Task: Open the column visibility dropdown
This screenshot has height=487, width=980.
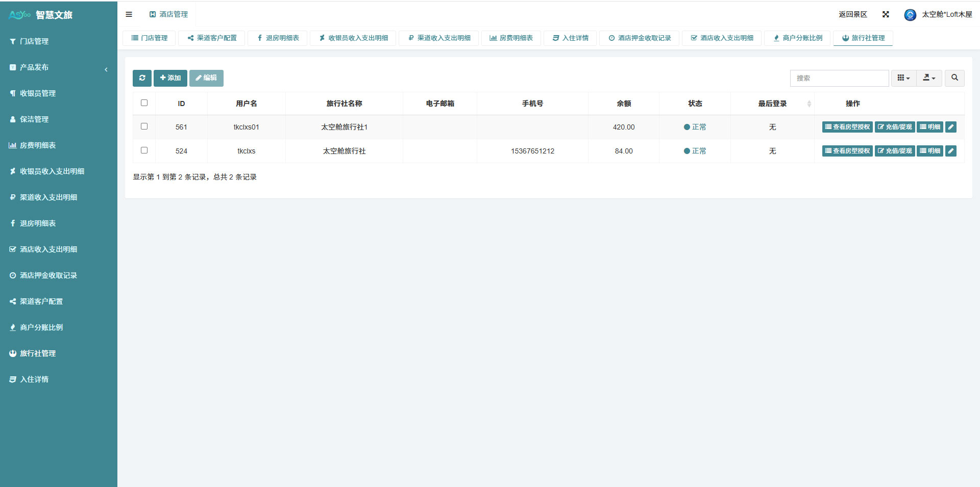Action: (904, 78)
